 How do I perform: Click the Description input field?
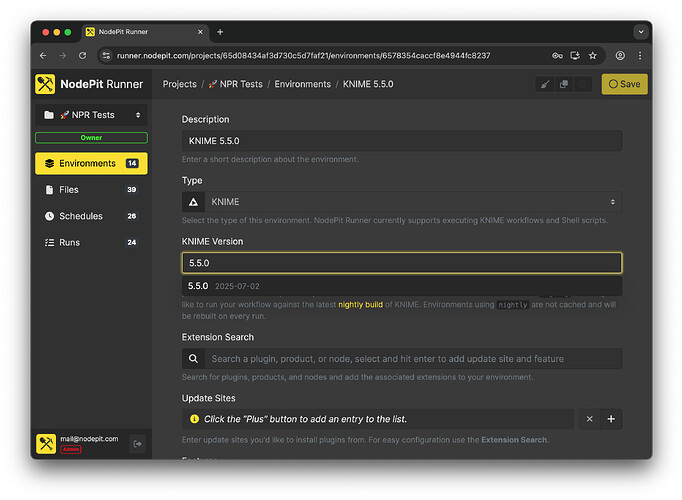coord(402,141)
